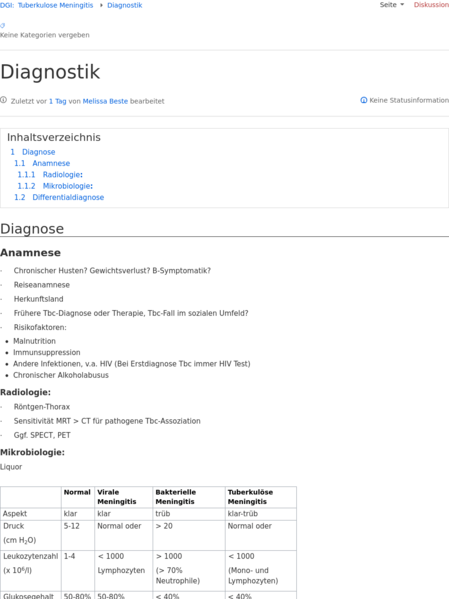Click the 'Aspekt' row label
Image resolution: width=449 pixels, height=599 pixels.
(15, 514)
